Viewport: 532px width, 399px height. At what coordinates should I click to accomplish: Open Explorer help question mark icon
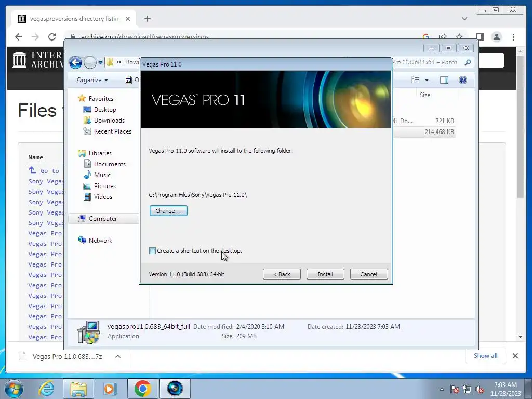(x=463, y=80)
